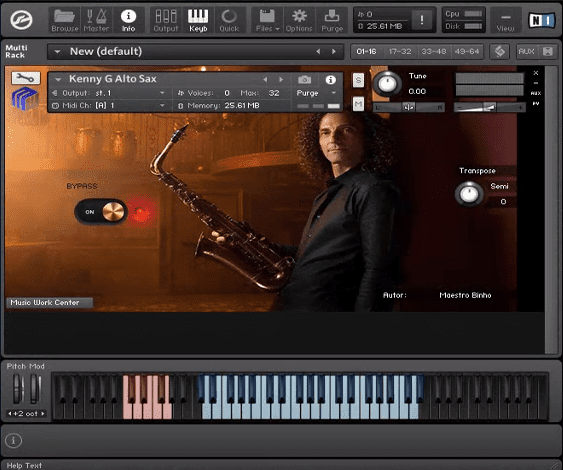
Task: Select next instrument arrow
Action: pyautogui.click(x=281, y=79)
